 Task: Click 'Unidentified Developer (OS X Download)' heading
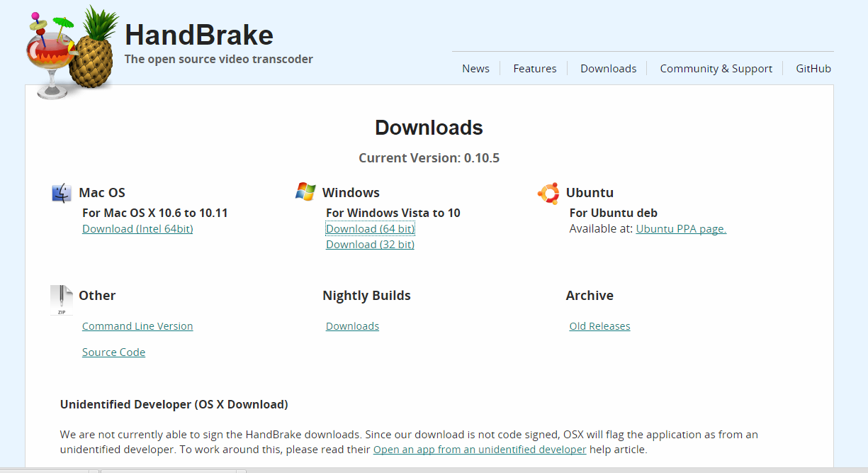pos(174,405)
